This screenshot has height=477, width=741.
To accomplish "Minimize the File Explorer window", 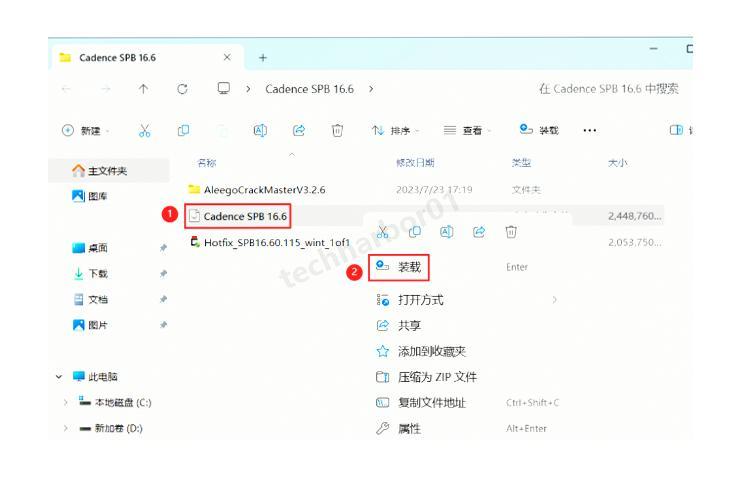I will click(654, 49).
